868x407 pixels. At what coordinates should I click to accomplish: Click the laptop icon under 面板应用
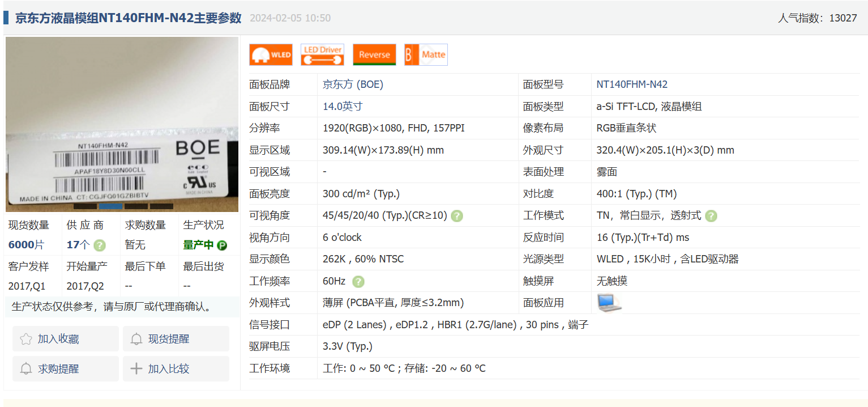609,303
